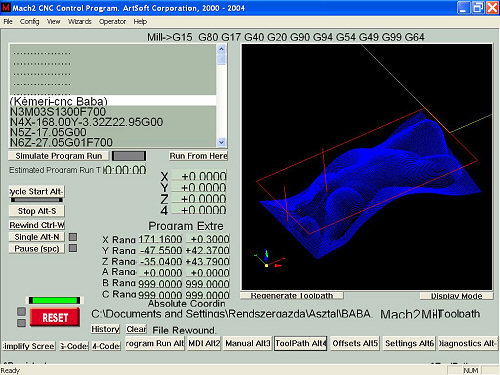Toggle the Single Alt-N indicator LED
Image resolution: width=500 pixels, height=375 pixels.
73,237
